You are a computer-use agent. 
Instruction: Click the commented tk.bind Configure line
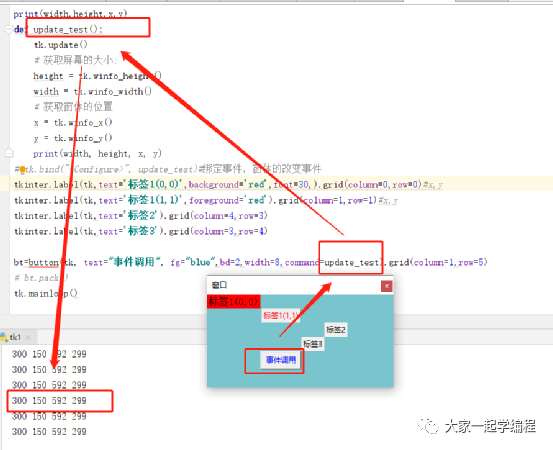coord(168,169)
